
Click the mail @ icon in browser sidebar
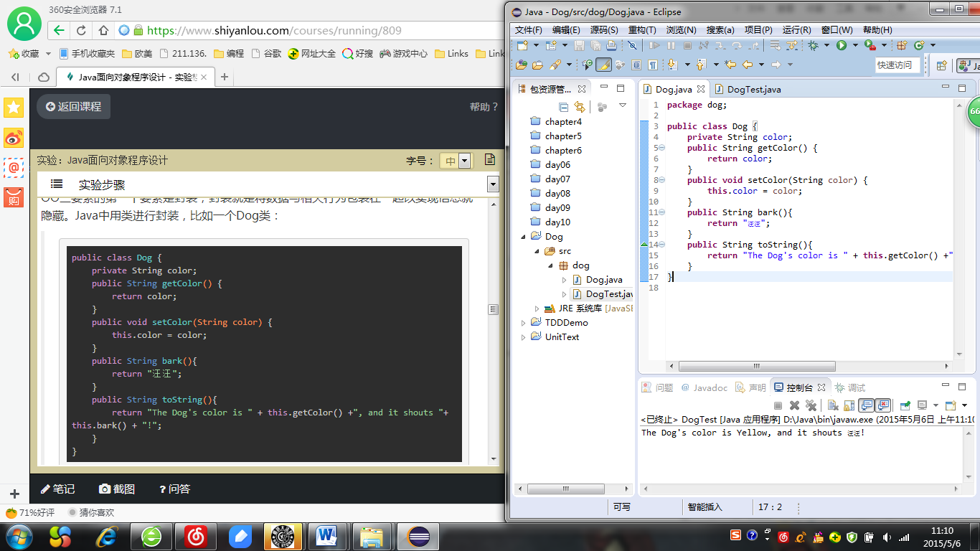[x=14, y=167]
